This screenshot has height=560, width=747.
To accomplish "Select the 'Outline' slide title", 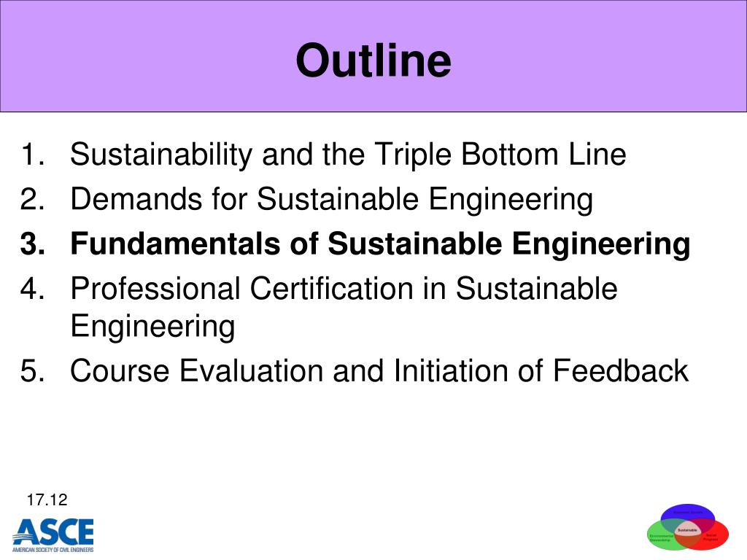I will click(x=373, y=60).
